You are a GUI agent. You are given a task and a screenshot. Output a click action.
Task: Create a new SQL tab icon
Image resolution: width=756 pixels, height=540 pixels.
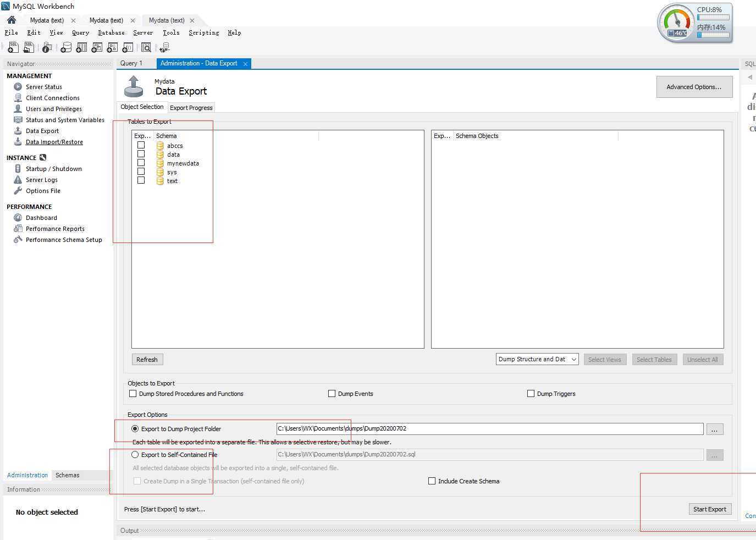13,48
